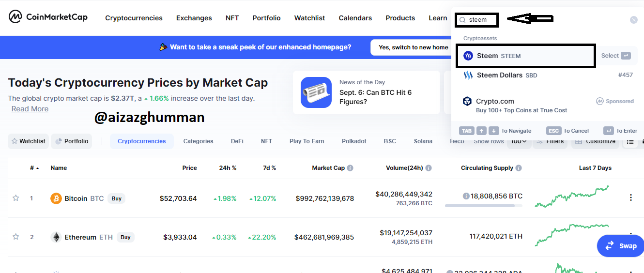Click Yes, switch to new home button
This screenshot has width=644, height=273.
(413, 47)
